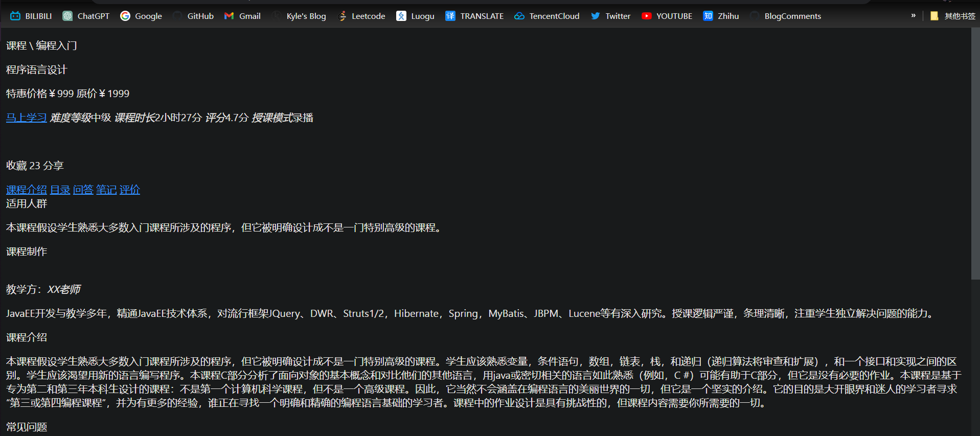Go to the 目录 link
Screen dimensions: 980x436
pyautogui.click(x=60, y=190)
